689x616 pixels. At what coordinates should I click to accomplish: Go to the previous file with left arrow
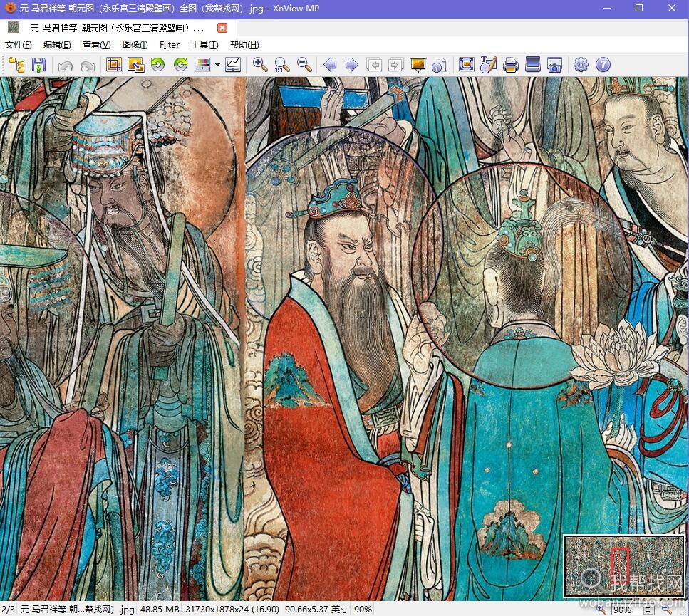pos(330,65)
